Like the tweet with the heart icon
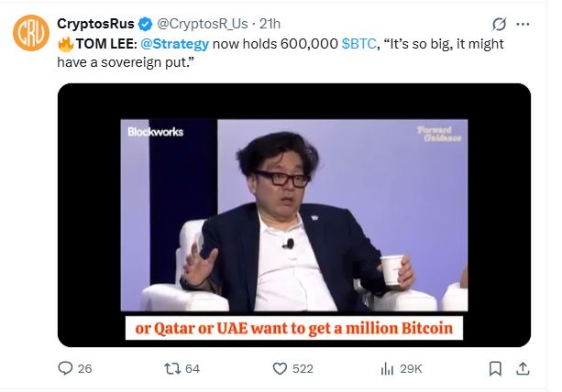Viewport: 562px width, 392px height. pos(280,369)
